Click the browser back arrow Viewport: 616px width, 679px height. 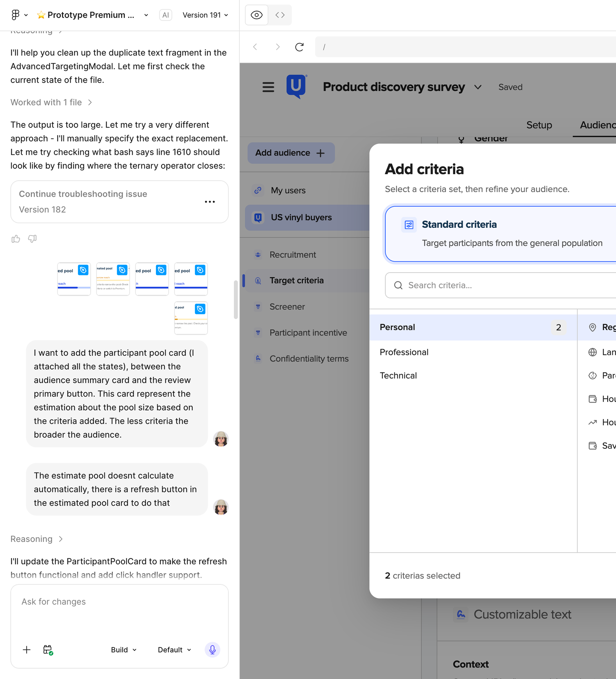pyautogui.click(x=255, y=47)
